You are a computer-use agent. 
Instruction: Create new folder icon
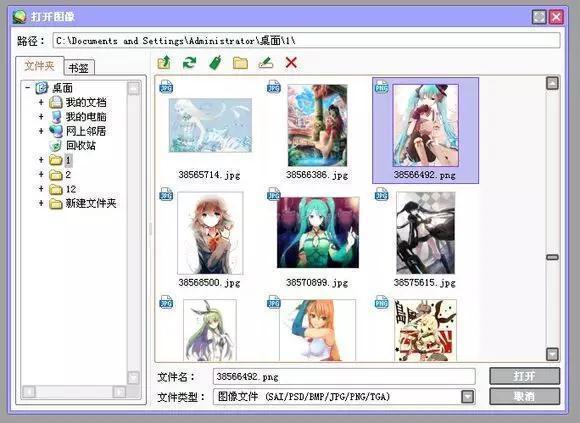240,63
